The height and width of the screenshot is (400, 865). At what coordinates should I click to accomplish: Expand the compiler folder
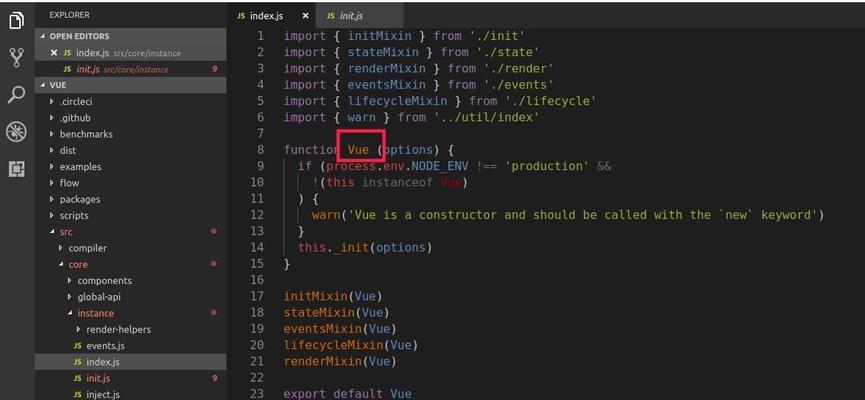coord(88,248)
